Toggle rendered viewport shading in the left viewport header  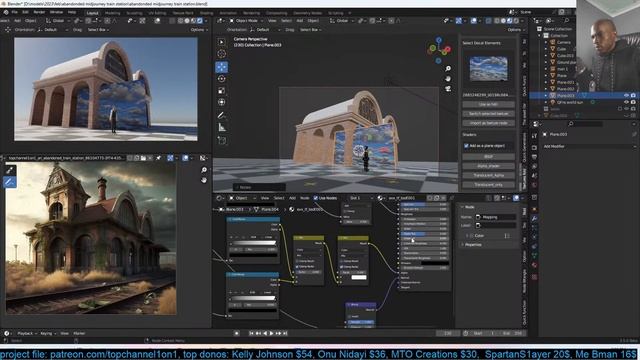(200, 20)
